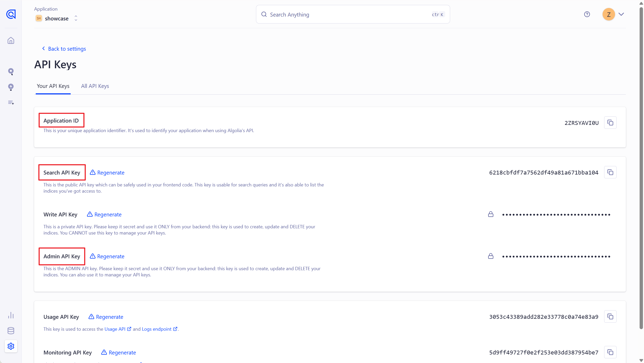Click the Z user avatar
This screenshot has height=363, width=644.
click(x=609, y=14)
